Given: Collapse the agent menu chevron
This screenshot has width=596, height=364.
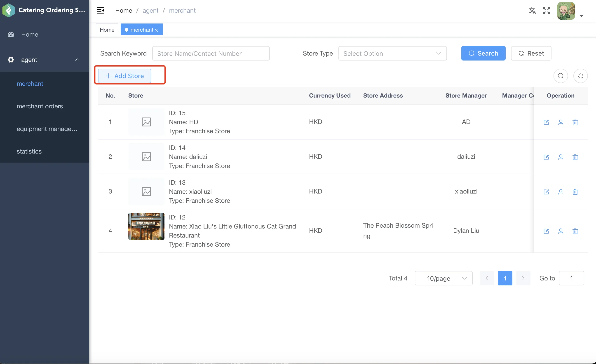Looking at the screenshot, I should point(77,60).
